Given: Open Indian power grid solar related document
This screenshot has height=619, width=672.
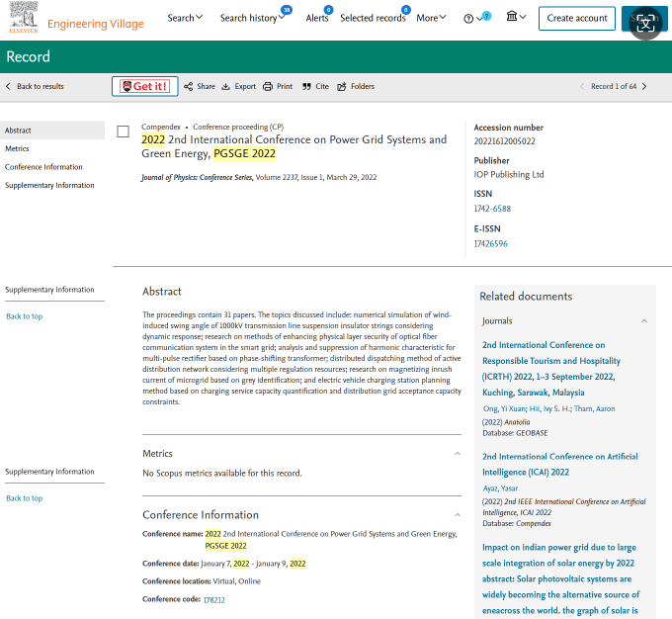Looking at the screenshot, I should click(x=560, y=578).
